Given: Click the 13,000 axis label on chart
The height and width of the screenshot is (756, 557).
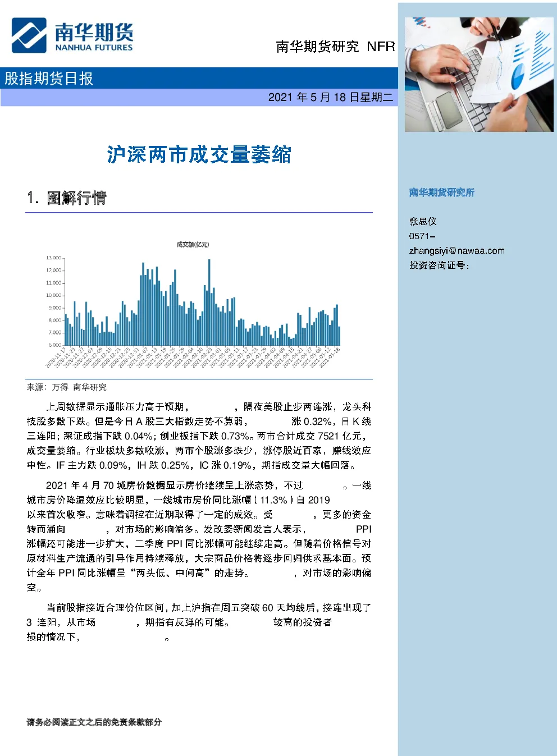Looking at the screenshot, I should pos(54,258).
